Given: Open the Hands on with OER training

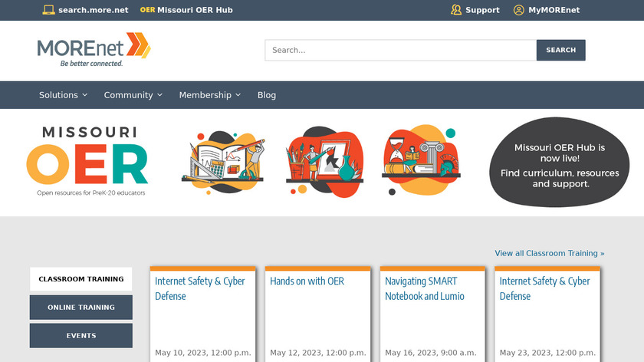Looking at the screenshot, I should point(307,281).
